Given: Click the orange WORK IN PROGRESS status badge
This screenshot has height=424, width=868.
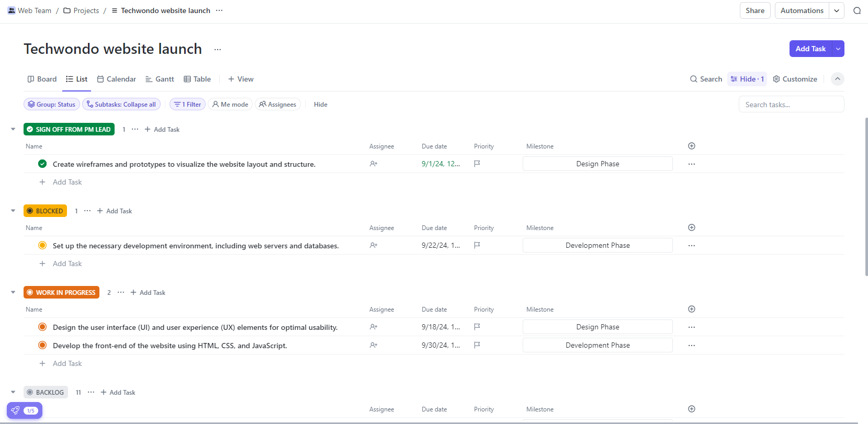Looking at the screenshot, I should [61, 292].
